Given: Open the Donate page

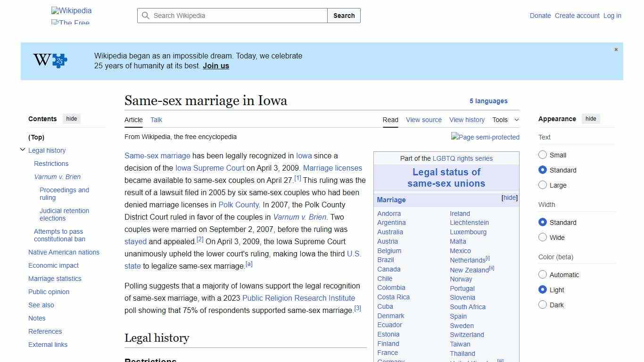Looking at the screenshot, I should (x=540, y=16).
